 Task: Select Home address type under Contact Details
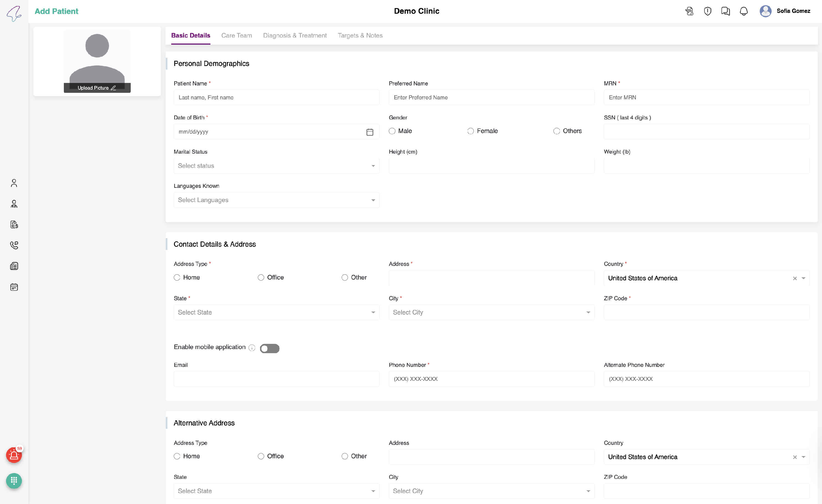(177, 277)
